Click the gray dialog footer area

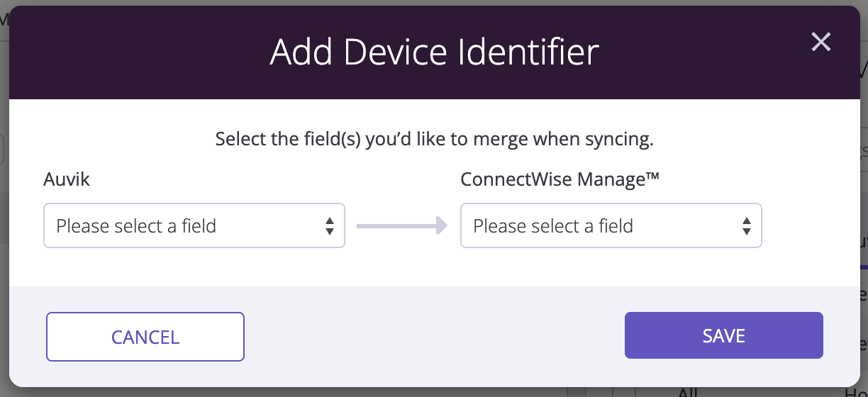point(434,336)
